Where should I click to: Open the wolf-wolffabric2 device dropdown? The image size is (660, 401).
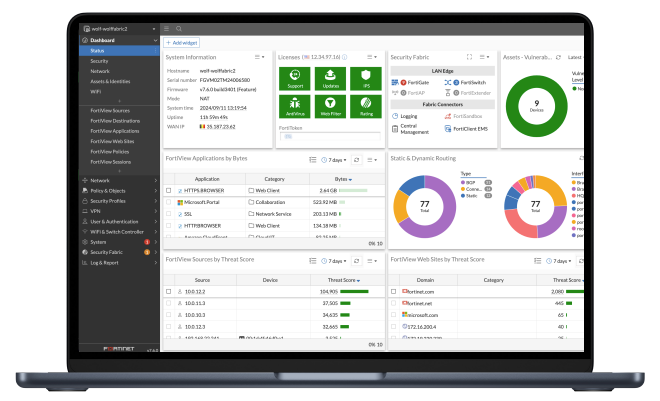point(117,31)
